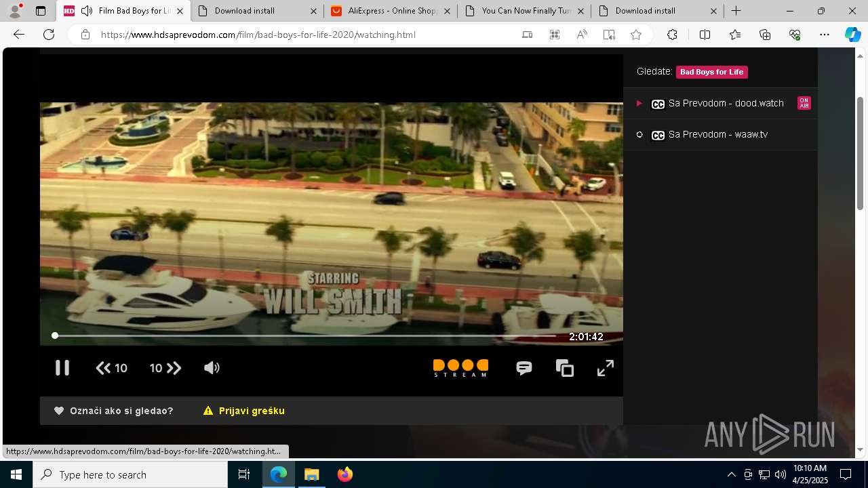Select Sa Prevodom - waaw.tv source
This screenshot has width=868, height=488.
tap(720, 134)
